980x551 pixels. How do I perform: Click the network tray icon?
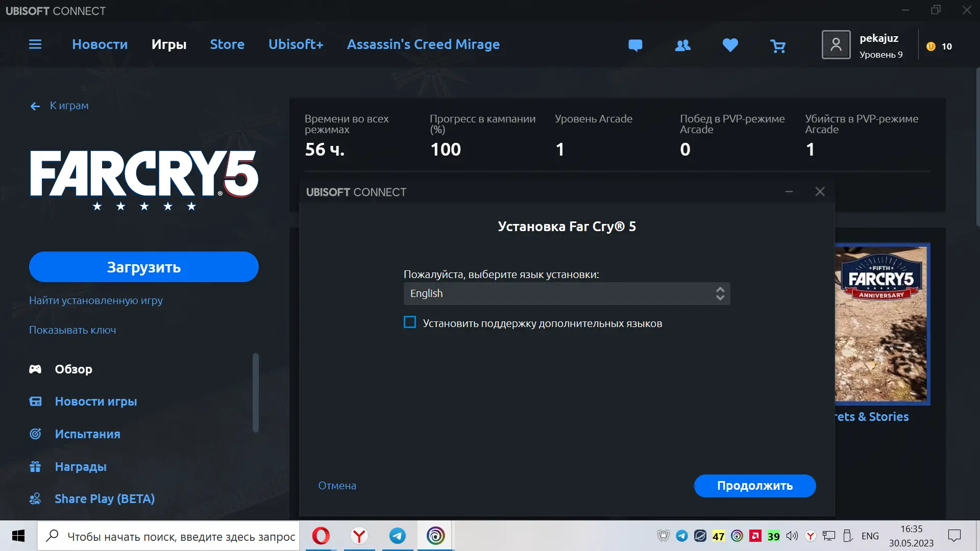pos(829,536)
